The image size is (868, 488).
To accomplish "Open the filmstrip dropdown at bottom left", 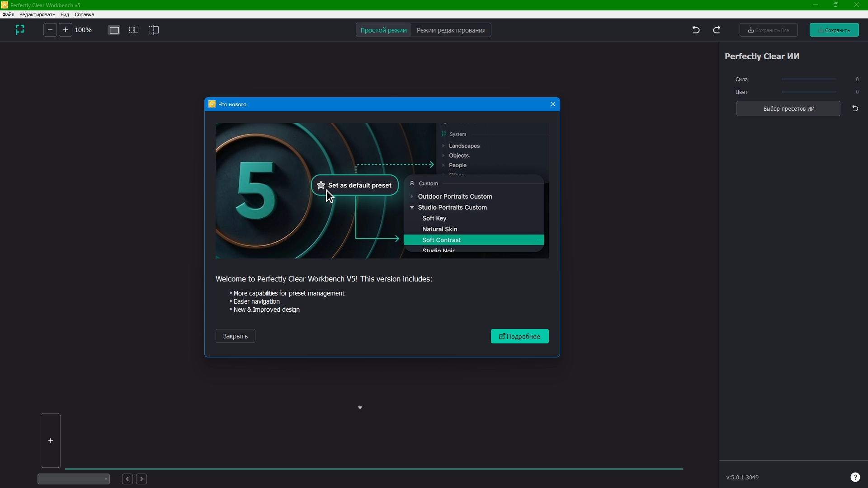I will 74,479.
